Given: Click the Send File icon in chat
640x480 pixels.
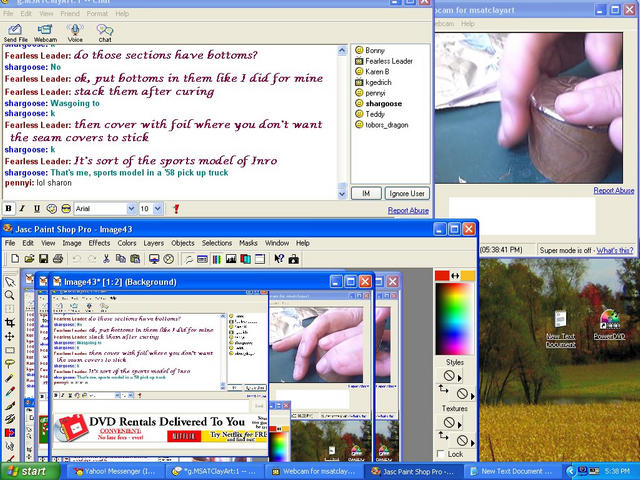Looking at the screenshot, I should tap(15, 33).
